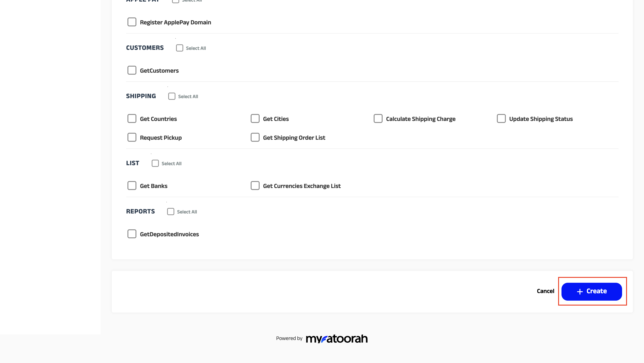The height and width of the screenshot is (363, 644).
Task: Click plus icon on Create button
Action: 580,291
